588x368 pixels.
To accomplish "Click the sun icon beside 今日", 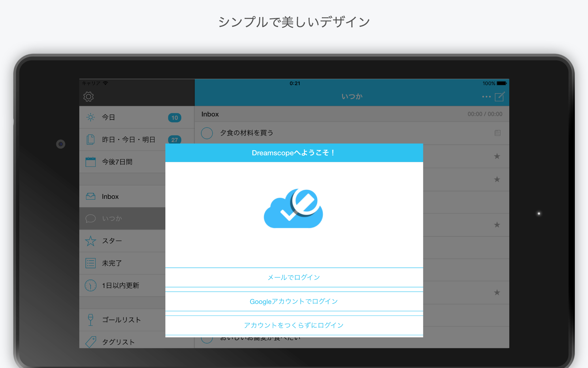I will coord(91,117).
